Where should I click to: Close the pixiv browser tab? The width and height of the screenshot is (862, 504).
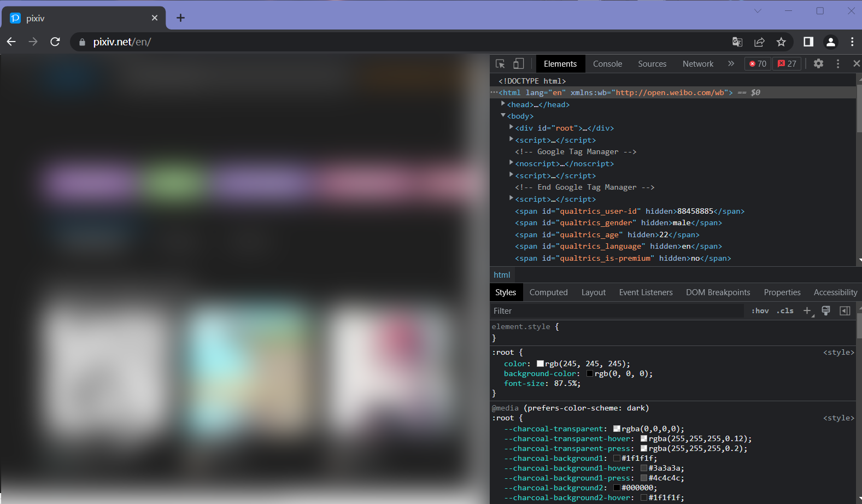click(155, 18)
